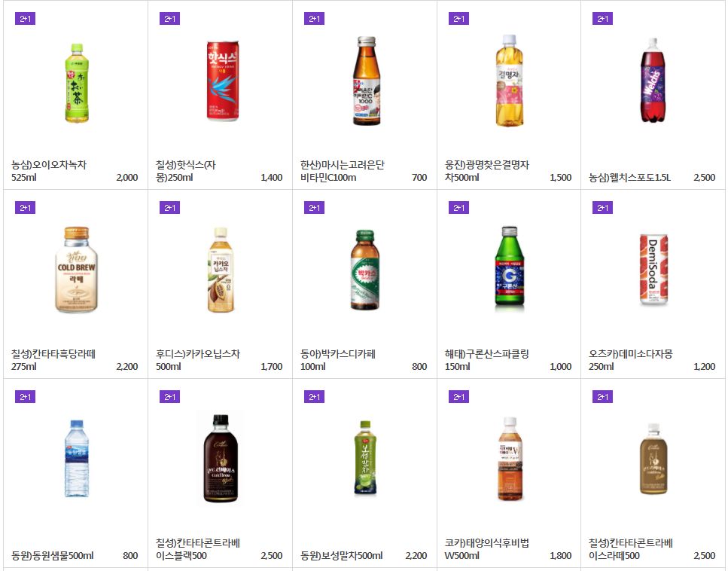Click the 2+1 badge on 한산)마시는고려은단 비타민C
728x571 pixels.
(x=314, y=19)
